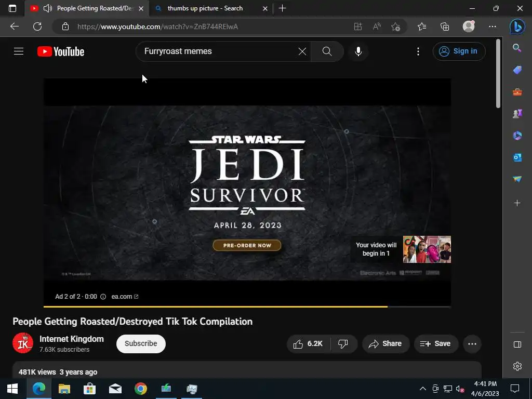Open the sidebar Games chess icon
This screenshot has width=532, height=399.
click(x=517, y=114)
